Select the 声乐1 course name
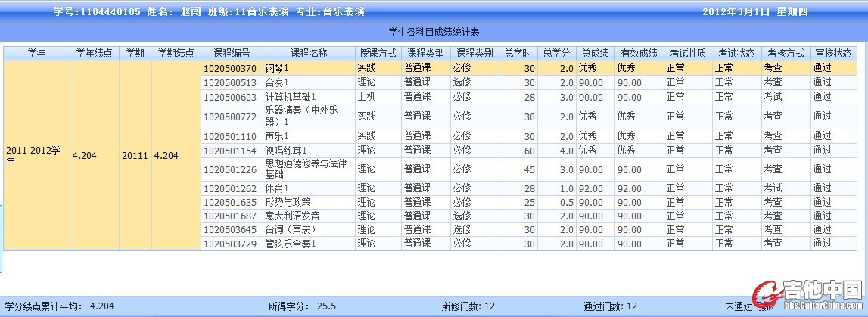This screenshot has height=317, width=868. point(277,136)
